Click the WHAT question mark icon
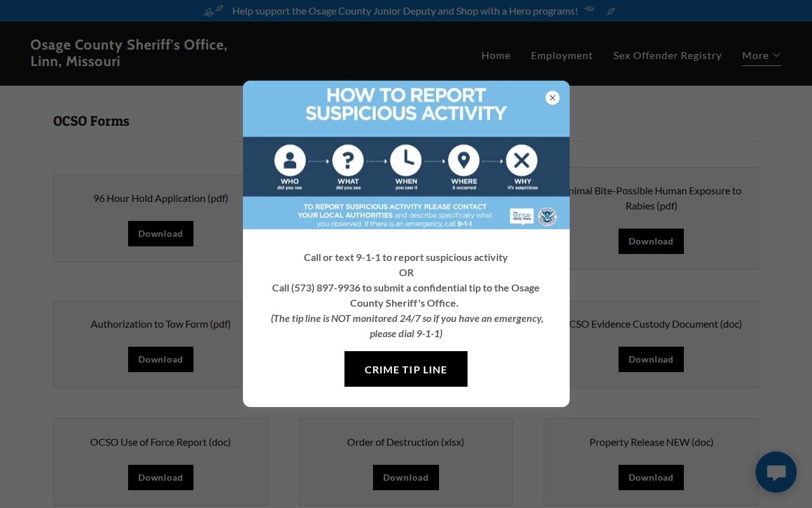This screenshot has width=812, height=508. 348,160
